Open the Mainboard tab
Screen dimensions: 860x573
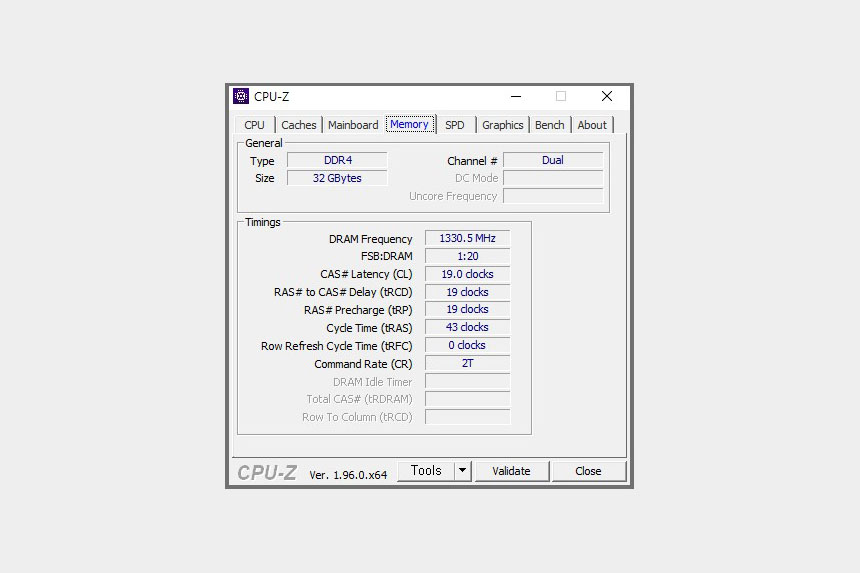(353, 125)
